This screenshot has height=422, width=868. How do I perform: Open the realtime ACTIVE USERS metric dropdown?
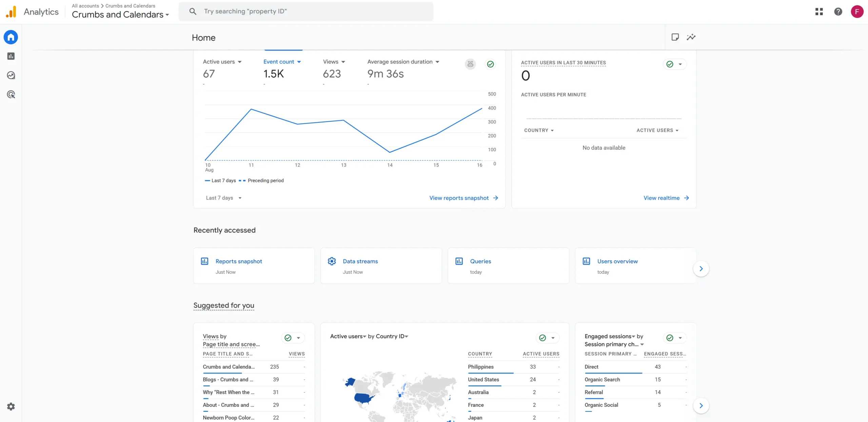(657, 130)
